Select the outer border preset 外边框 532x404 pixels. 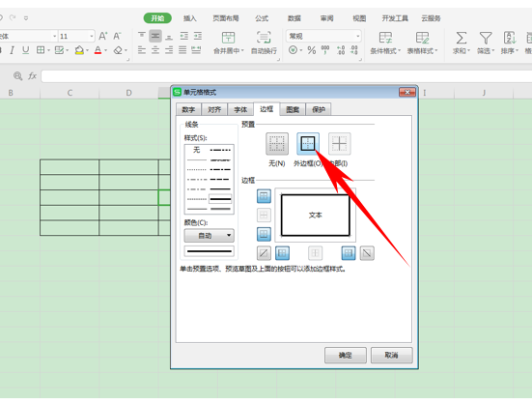[x=308, y=144]
